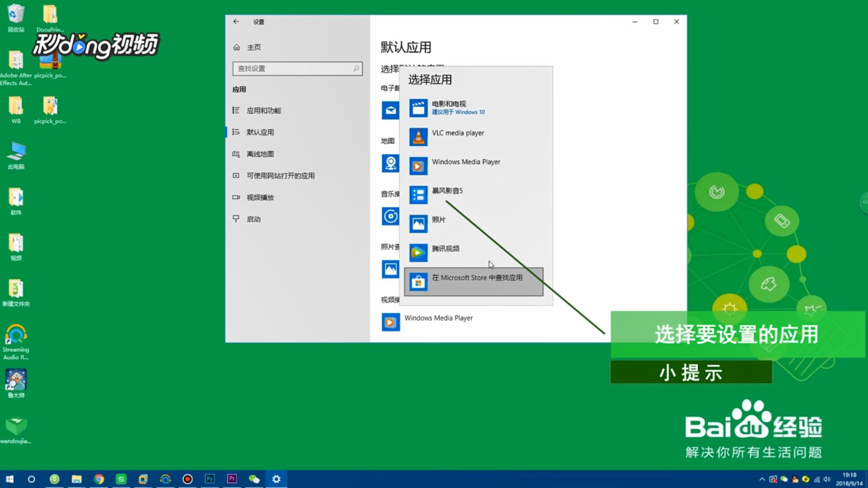
Task: Choose VLC media player app
Action: pos(474,137)
